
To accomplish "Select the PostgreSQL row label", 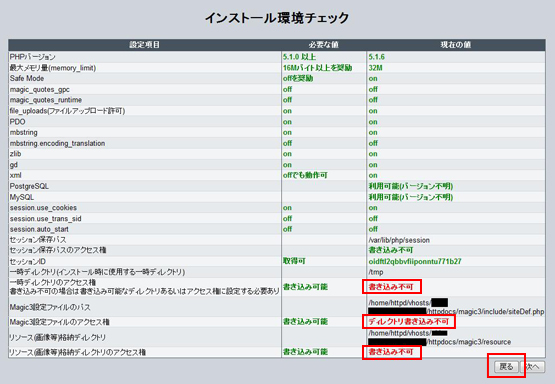I will [29, 186].
